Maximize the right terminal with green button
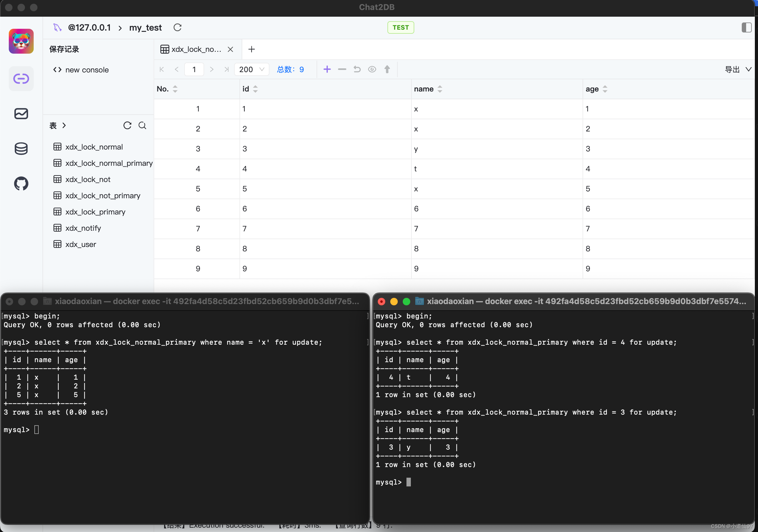Viewport: 758px width, 532px height. pos(406,301)
